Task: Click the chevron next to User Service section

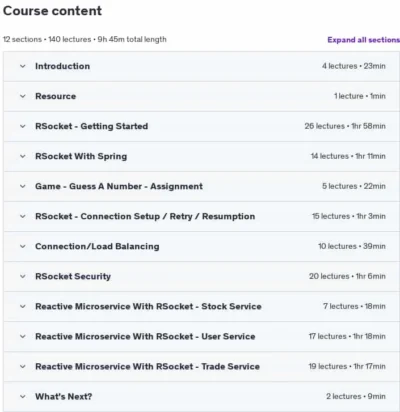Action: point(23,336)
